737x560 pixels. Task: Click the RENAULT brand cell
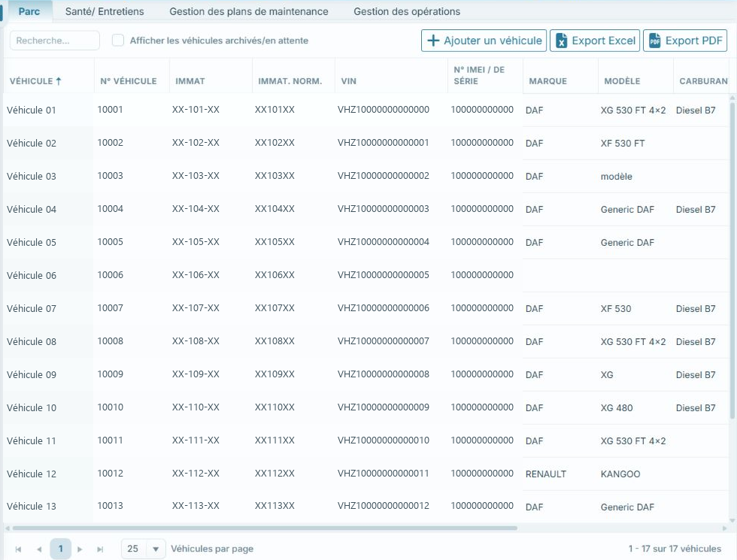coord(546,474)
